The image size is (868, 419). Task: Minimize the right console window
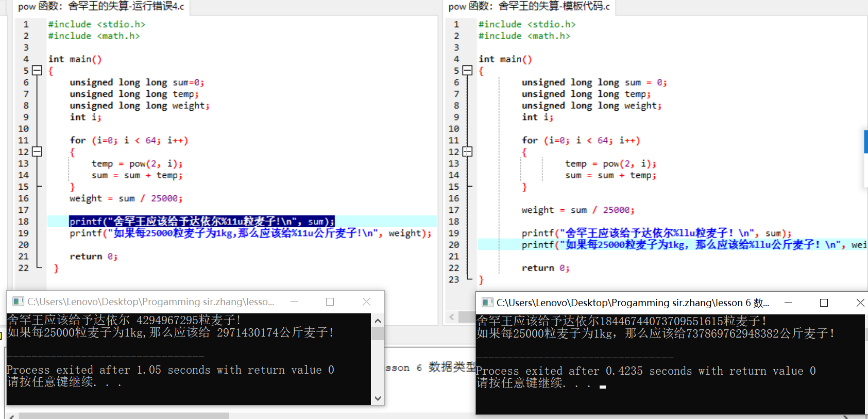click(x=788, y=303)
